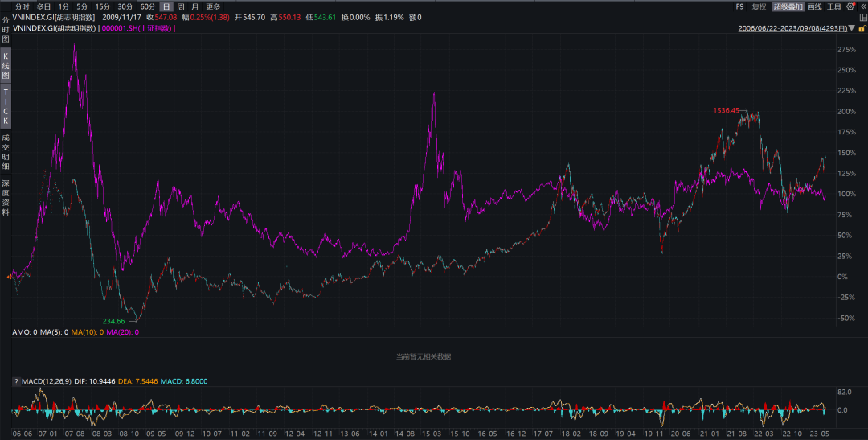Click the AMO: 0 volume label
Image resolution: width=868 pixels, height=440 pixels.
25,332
